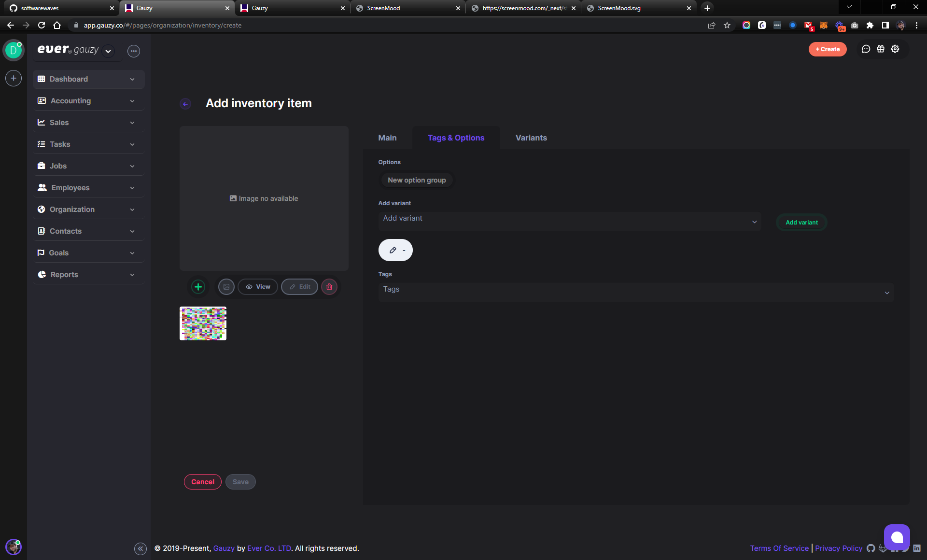
Task: Expand the Accounting menu in the sidebar
Action: click(x=88, y=100)
